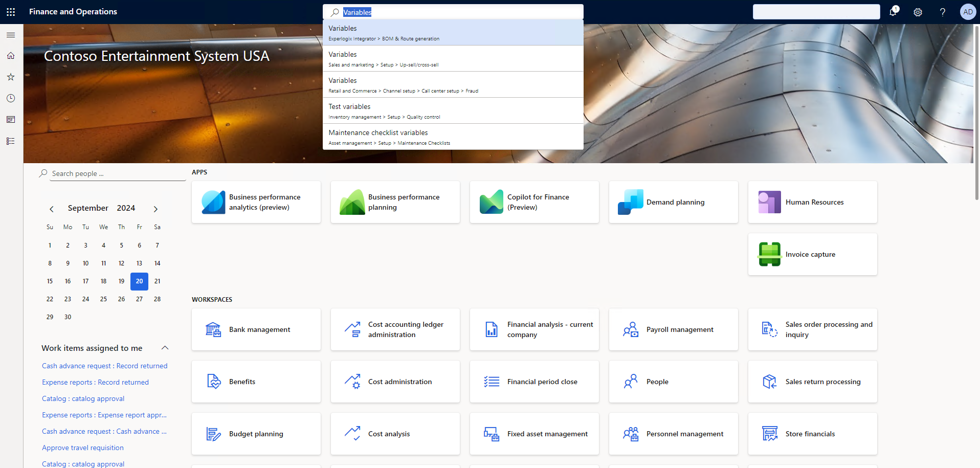Open the Bank management workspace tile
The width and height of the screenshot is (980, 468).
click(256, 329)
